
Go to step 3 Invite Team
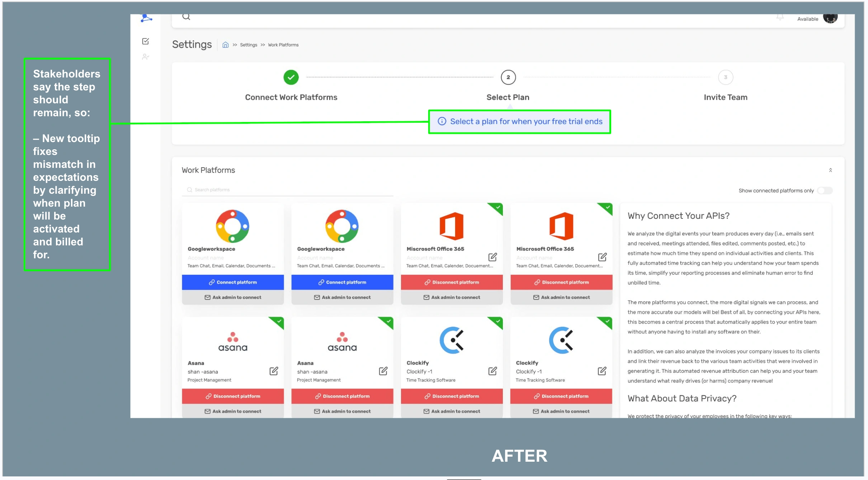725,77
